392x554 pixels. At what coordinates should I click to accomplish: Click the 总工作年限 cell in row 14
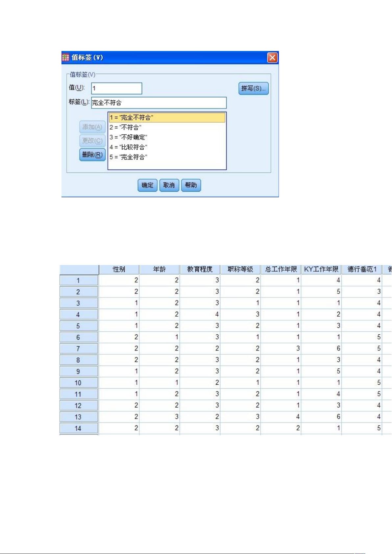(x=281, y=428)
